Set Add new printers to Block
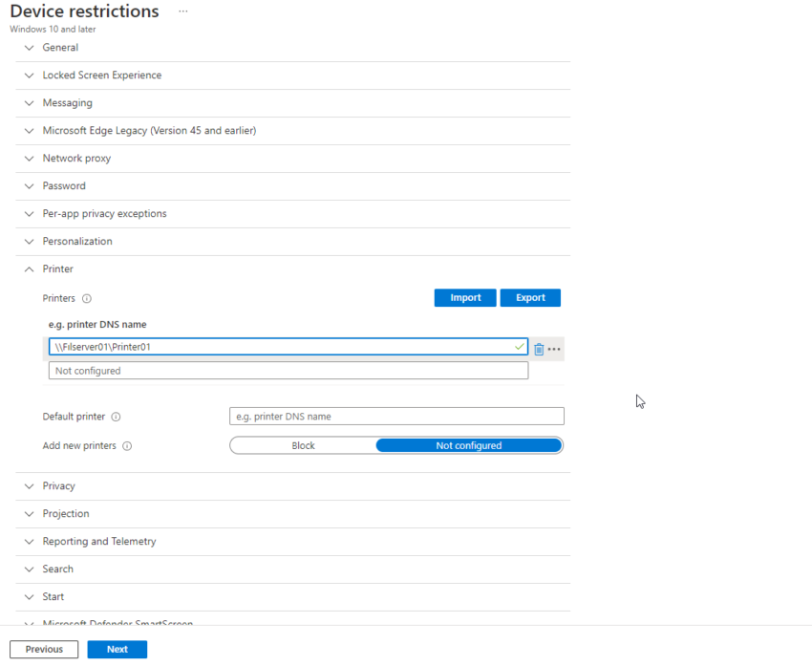The image size is (812, 666). [x=303, y=445]
